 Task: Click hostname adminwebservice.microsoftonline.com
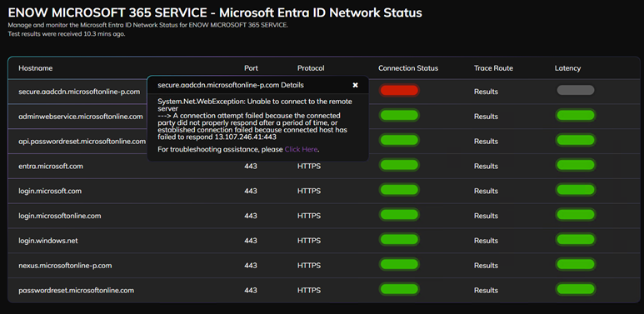[x=81, y=117]
